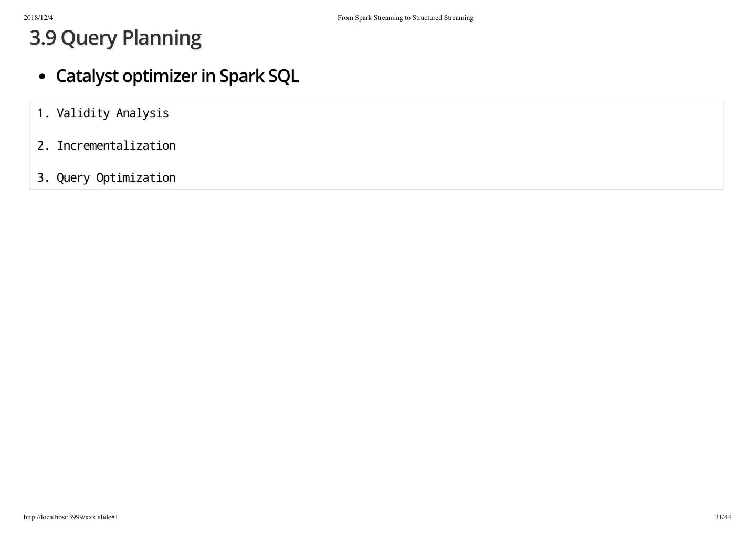756x535 pixels.
Task: Click header title "From Spark Streaming to Structured Streaming"
Action: (x=405, y=18)
